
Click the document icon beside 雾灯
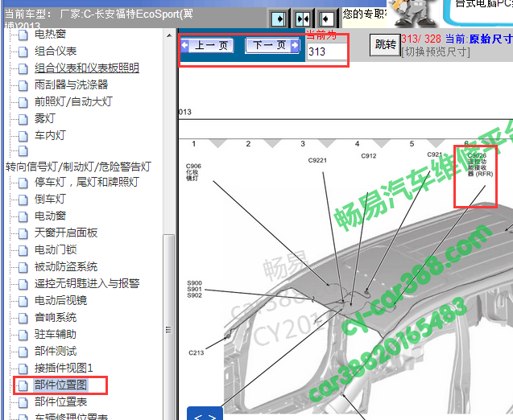pyautogui.click(x=23, y=119)
